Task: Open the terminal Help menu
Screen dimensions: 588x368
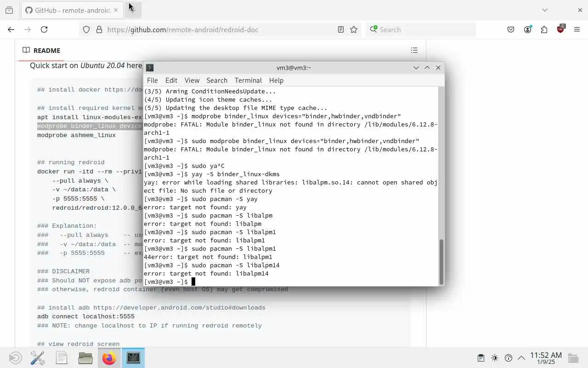Action: [x=276, y=80]
